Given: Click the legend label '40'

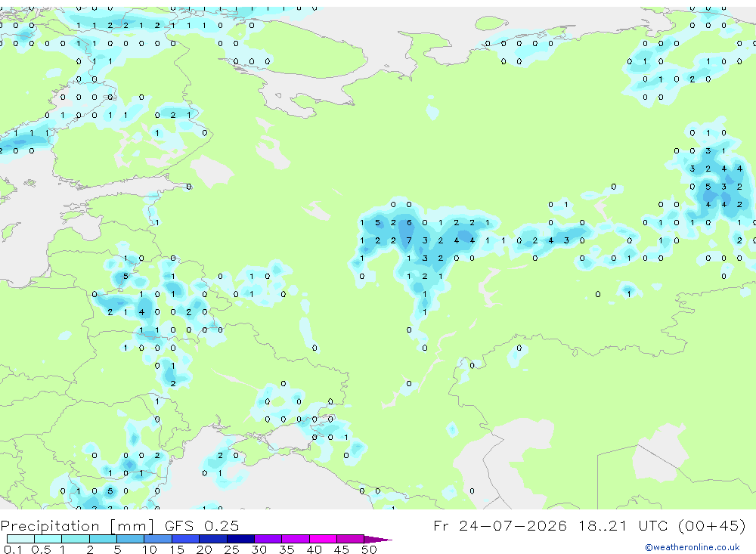Looking at the screenshot, I should tap(314, 549).
